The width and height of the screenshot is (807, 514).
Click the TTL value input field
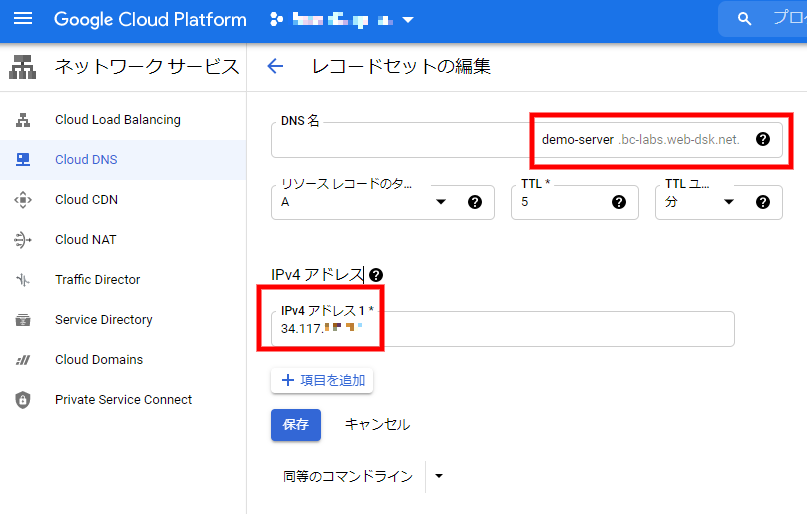click(575, 202)
